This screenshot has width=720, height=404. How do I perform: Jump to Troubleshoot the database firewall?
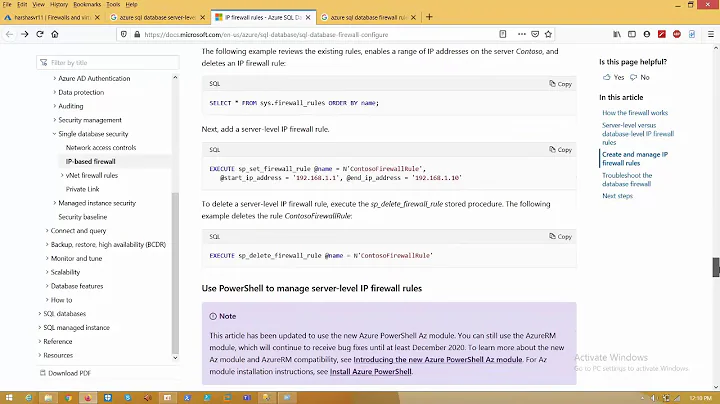[x=627, y=180]
